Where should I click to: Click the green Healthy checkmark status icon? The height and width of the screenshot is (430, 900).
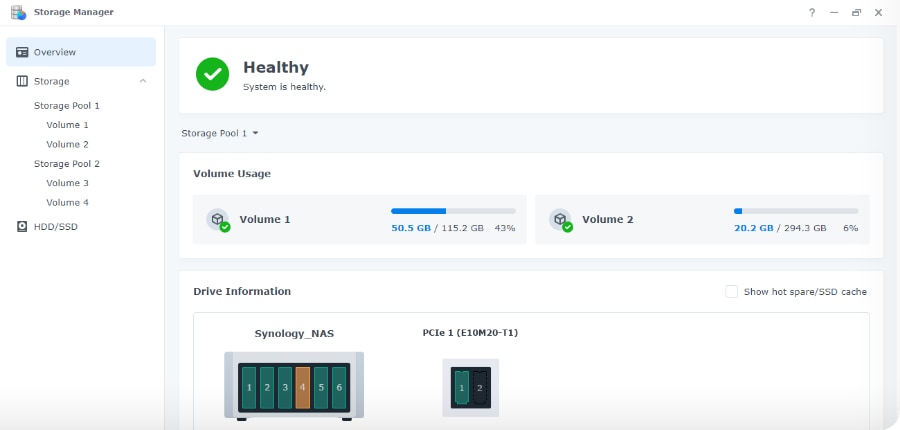coord(212,75)
